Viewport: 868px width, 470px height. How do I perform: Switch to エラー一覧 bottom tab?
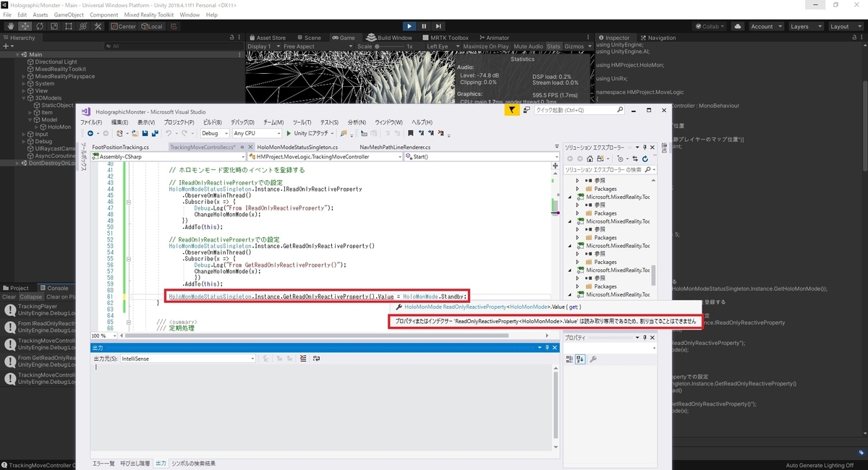(x=103, y=463)
